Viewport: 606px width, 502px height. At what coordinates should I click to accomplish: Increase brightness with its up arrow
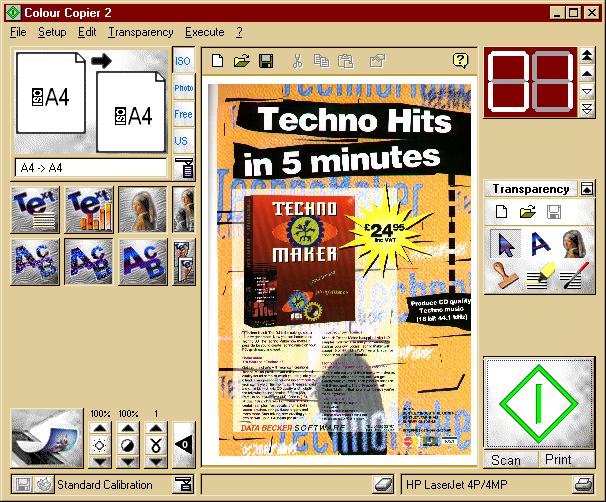100,428
